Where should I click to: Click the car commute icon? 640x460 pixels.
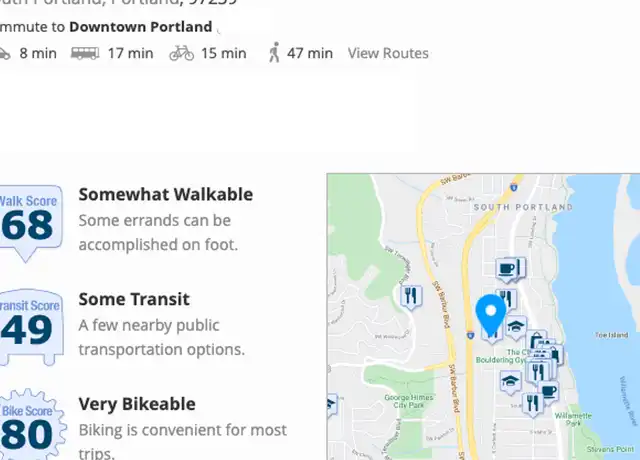coord(4,54)
